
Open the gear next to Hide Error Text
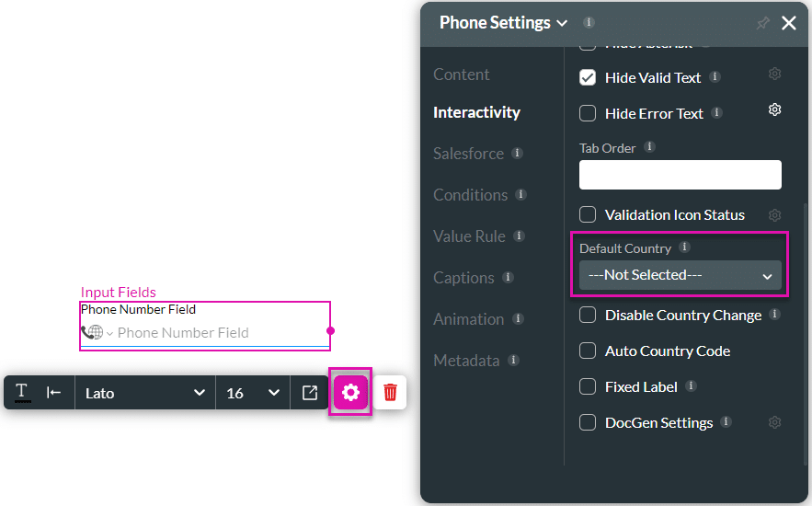coord(774,109)
